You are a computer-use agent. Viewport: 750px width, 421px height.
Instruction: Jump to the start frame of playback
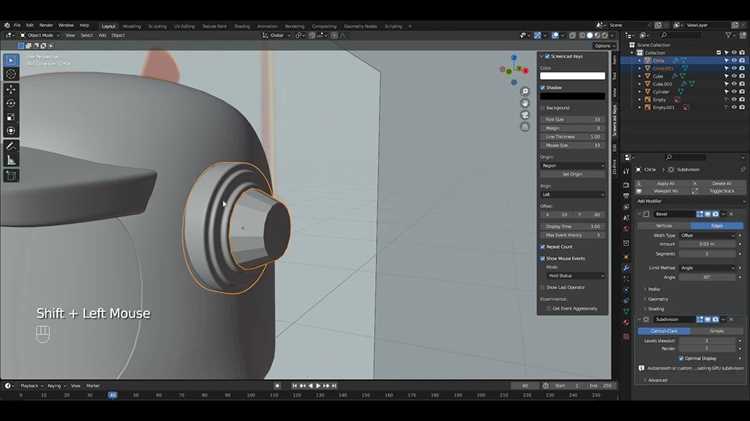295,386
